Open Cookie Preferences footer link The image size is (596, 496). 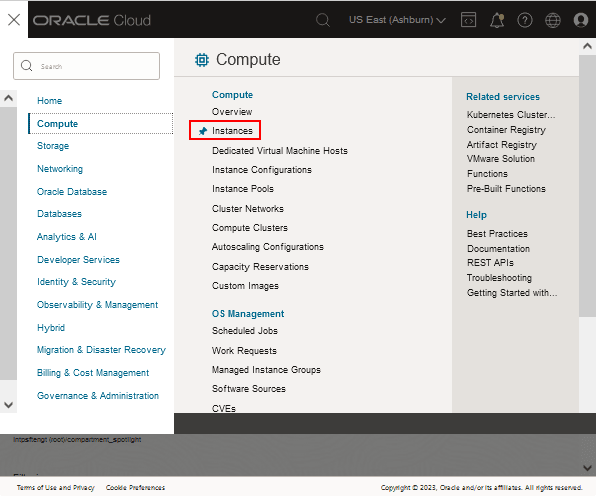point(135,488)
